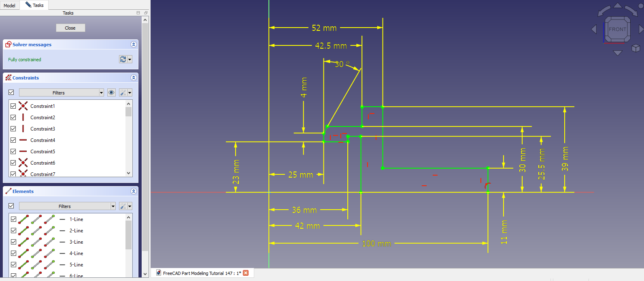Image resolution: width=644 pixels, height=281 pixels.
Task: Select Constraint1 coincident icon
Action: (23, 106)
